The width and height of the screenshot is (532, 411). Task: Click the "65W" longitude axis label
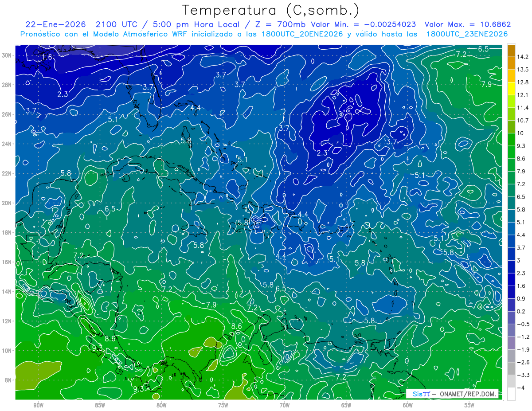[346, 405]
